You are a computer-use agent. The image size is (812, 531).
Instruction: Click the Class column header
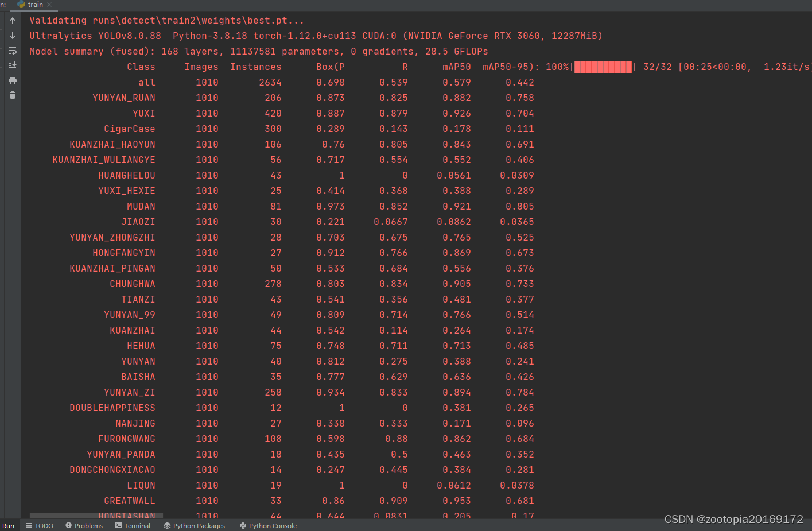[x=141, y=67]
